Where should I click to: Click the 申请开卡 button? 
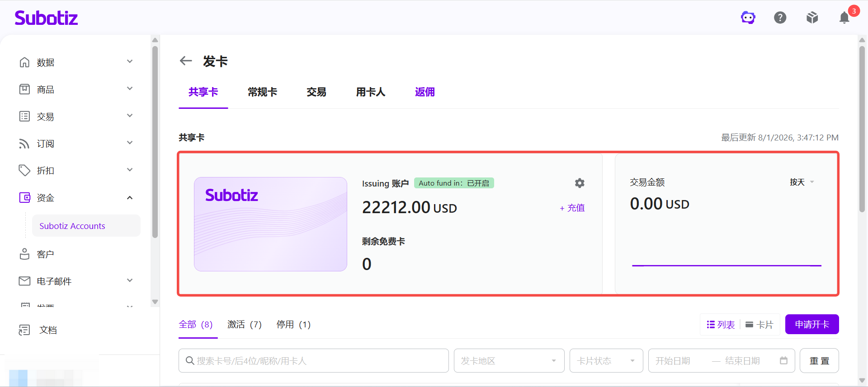coord(812,324)
